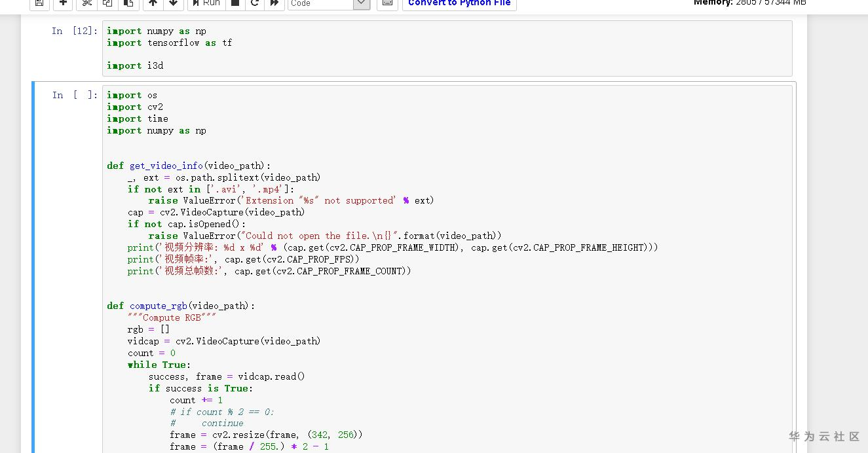868x453 pixels.
Task: Open command palette keyboard icon
Action: 387,3
